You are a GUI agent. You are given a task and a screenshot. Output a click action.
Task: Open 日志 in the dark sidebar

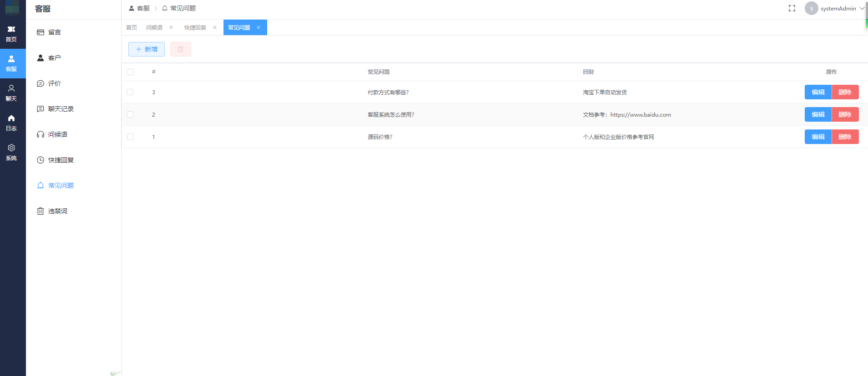(11, 123)
